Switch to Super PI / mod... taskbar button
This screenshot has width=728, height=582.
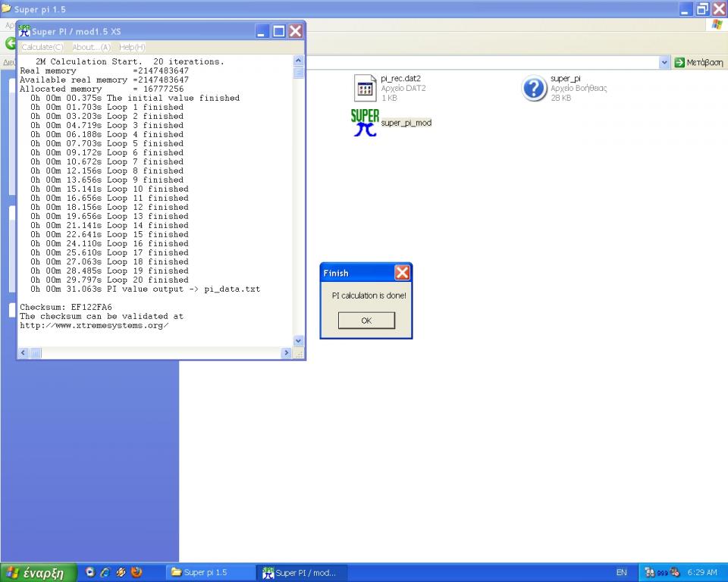coord(300,573)
